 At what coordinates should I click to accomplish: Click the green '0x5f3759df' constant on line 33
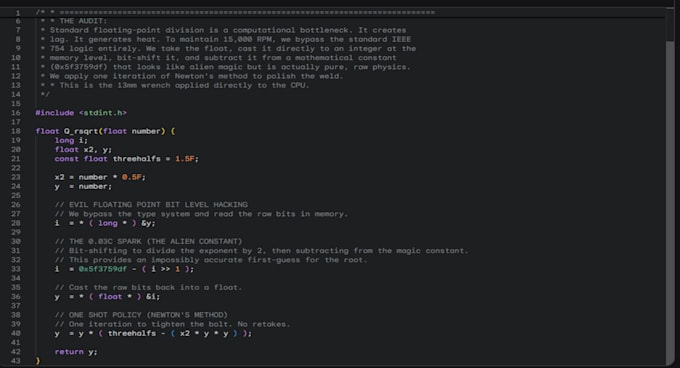103,269
